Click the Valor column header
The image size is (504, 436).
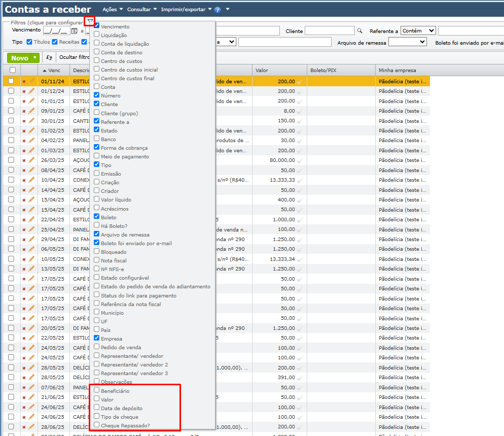click(x=279, y=70)
